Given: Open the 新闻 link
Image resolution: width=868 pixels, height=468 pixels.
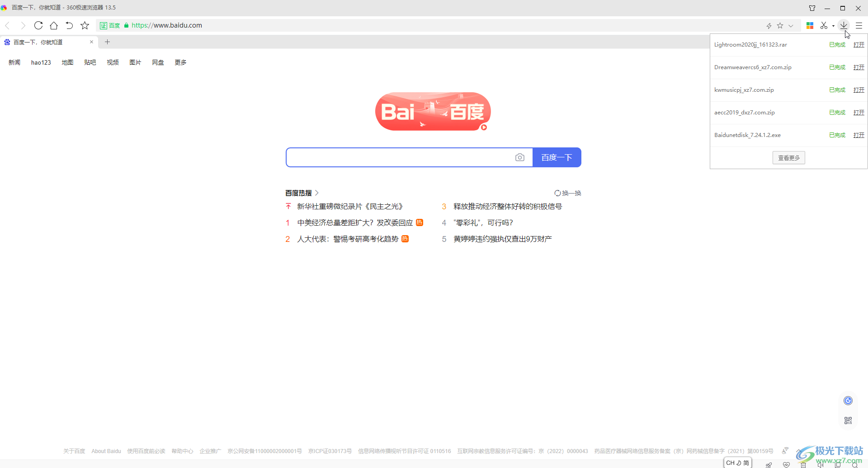Looking at the screenshot, I should pos(14,62).
